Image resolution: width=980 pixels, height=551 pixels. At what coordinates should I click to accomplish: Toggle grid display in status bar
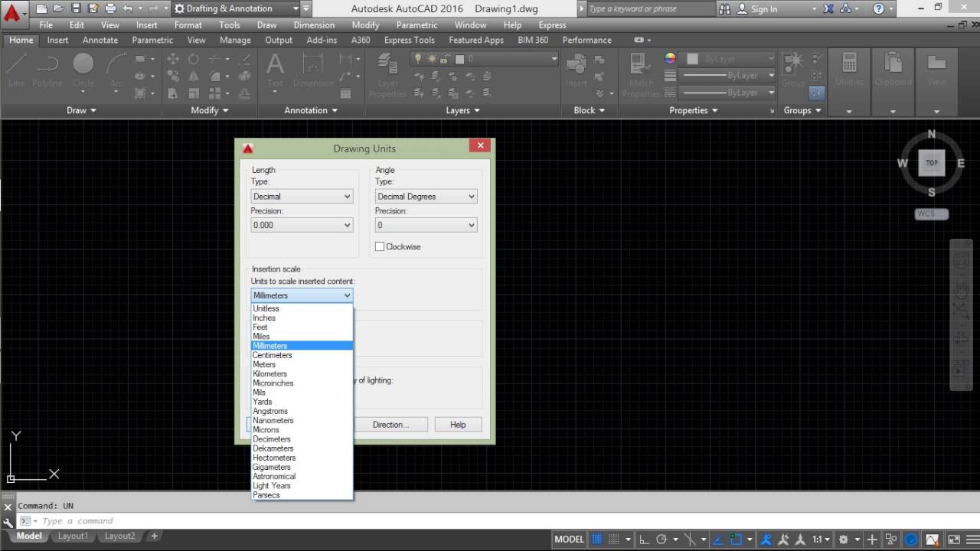[x=597, y=539]
